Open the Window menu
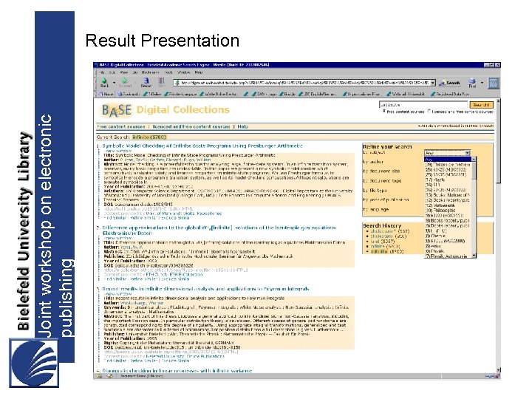This screenshot has height=399, width=532. click(x=183, y=72)
